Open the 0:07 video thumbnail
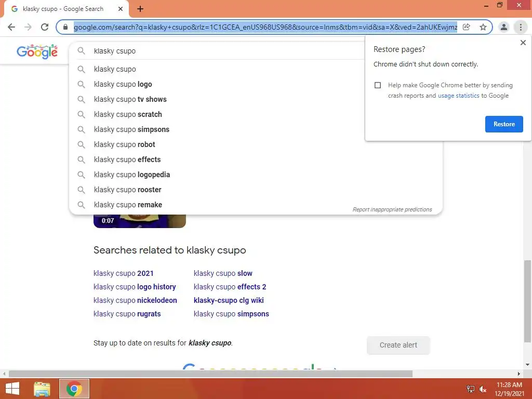This screenshot has width=532, height=399. (x=139, y=221)
